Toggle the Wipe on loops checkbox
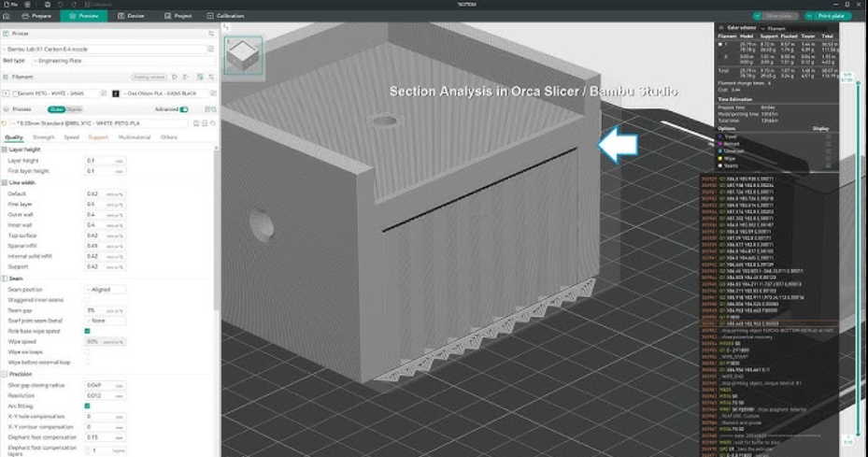The image size is (868, 457). pos(87,352)
